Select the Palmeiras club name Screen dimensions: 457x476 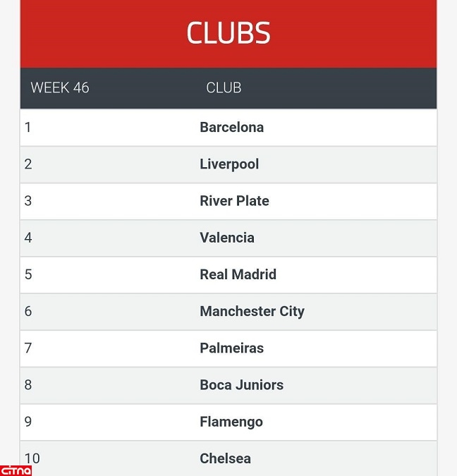pos(231,348)
